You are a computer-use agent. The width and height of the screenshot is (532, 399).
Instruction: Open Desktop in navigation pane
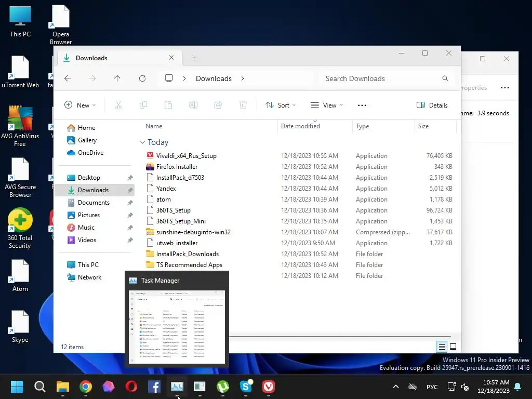coord(84,178)
